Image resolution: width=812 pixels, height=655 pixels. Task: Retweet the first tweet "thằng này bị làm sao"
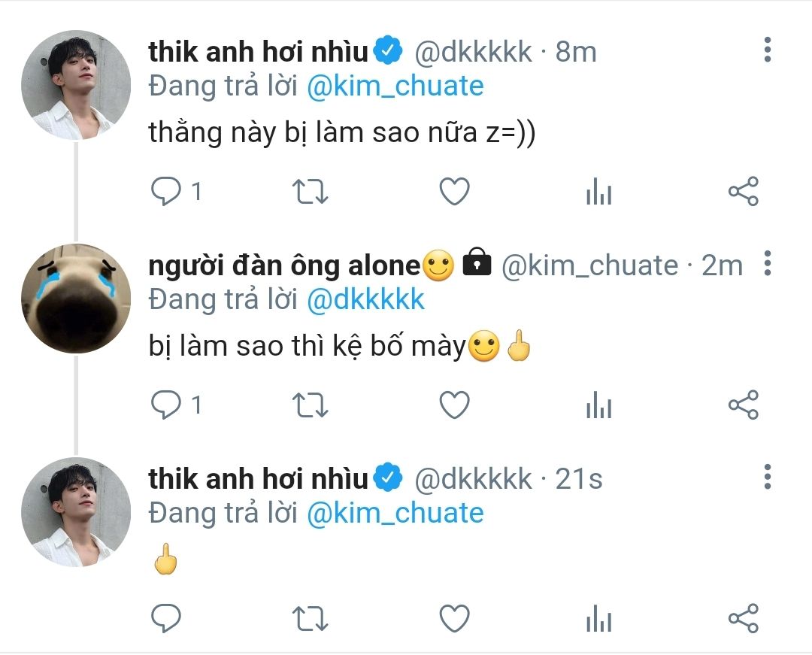(310, 191)
